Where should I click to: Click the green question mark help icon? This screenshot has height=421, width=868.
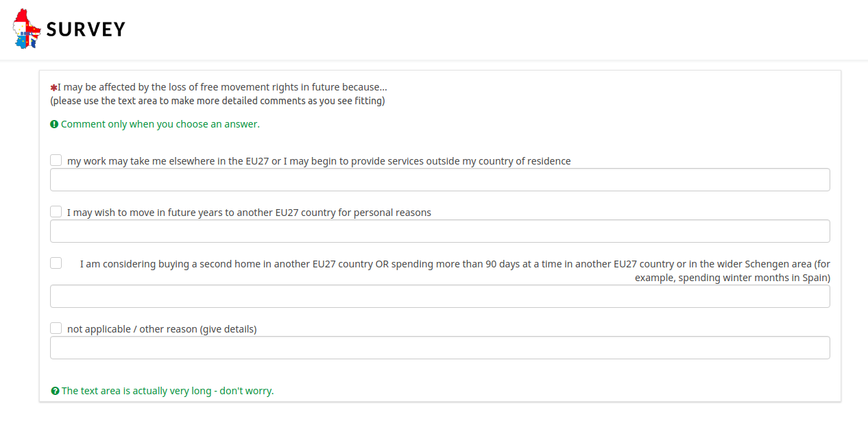[x=55, y=391]
